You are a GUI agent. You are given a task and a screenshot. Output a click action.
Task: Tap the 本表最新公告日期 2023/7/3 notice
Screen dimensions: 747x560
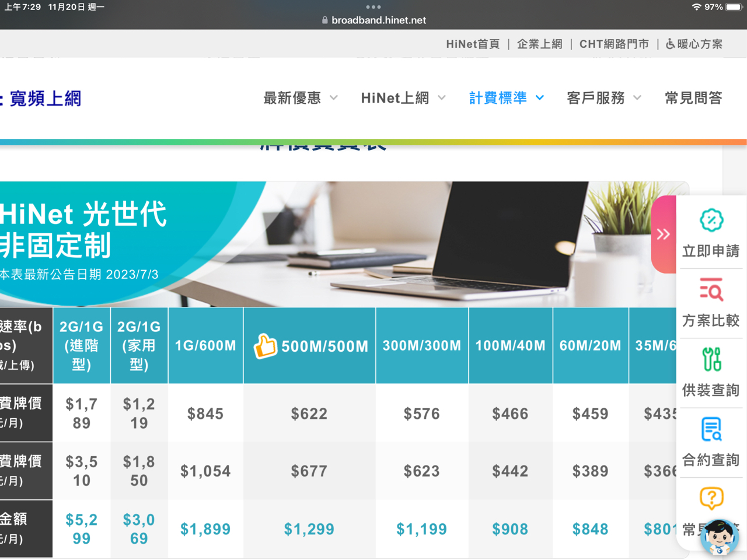click(79, 275)
